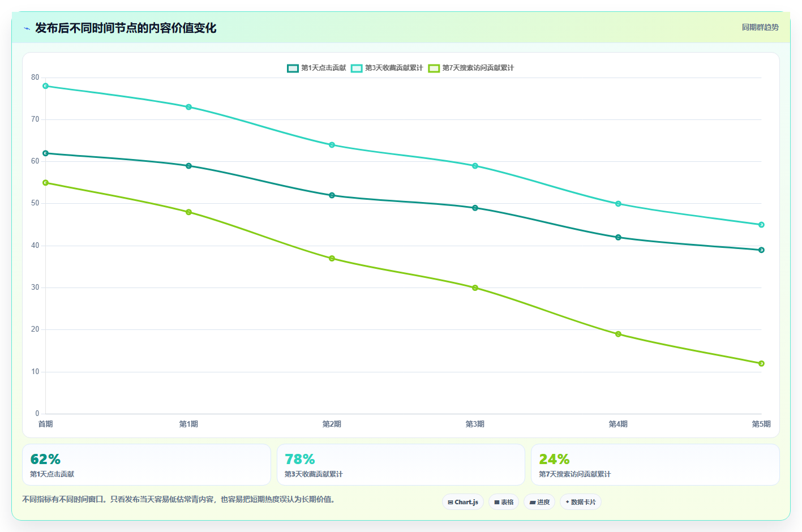
Task: Click the 第3天收藏 point at 第3期 (59)
Action: coord(475,166)
